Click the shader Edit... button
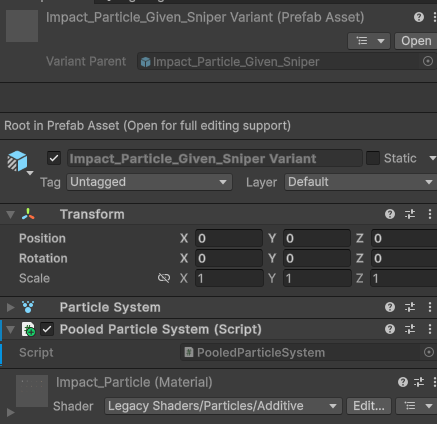Image resolution: width=437 pixels, height=424 pixels. [369, 406]
